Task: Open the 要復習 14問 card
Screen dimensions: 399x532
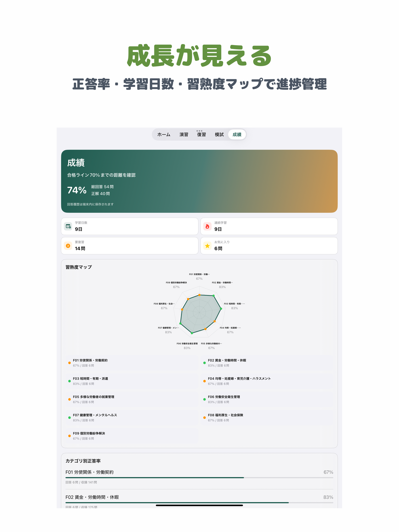Action: [x=130, y=246]
